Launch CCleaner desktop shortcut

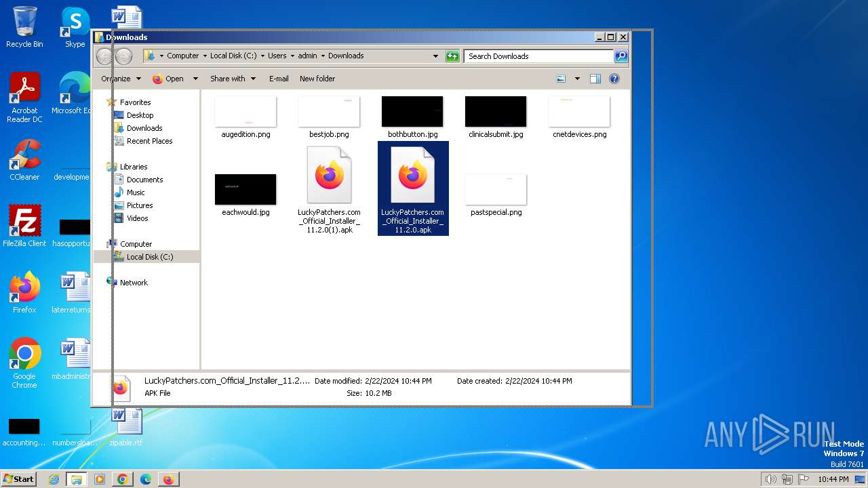(x=24, y=160)
